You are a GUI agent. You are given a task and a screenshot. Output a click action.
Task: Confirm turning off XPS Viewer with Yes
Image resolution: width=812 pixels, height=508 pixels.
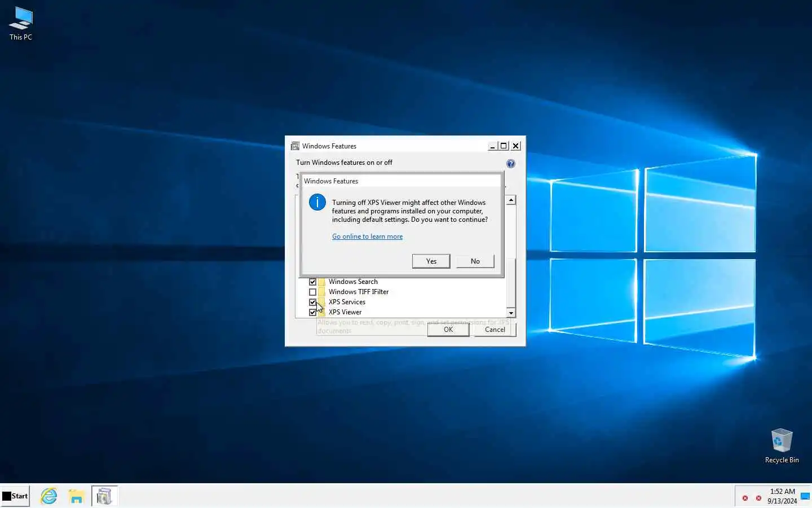[431, 261]
